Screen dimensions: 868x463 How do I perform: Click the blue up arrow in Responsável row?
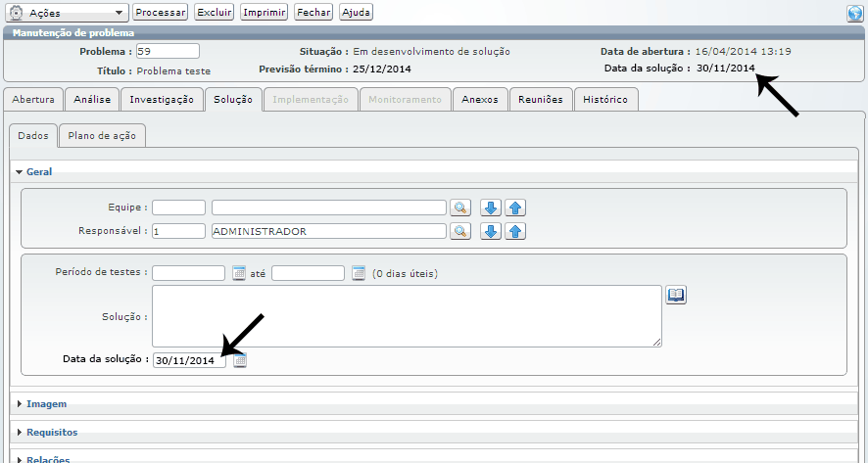point(516,231)
